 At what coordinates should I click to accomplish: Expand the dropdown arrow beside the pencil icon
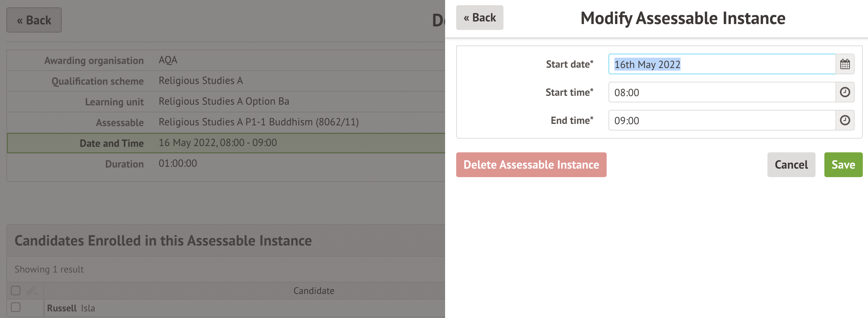(x=36, y=293)
